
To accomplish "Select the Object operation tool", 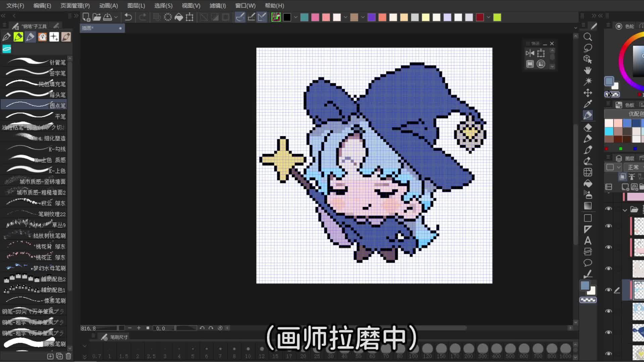I will tap(588, 59).
